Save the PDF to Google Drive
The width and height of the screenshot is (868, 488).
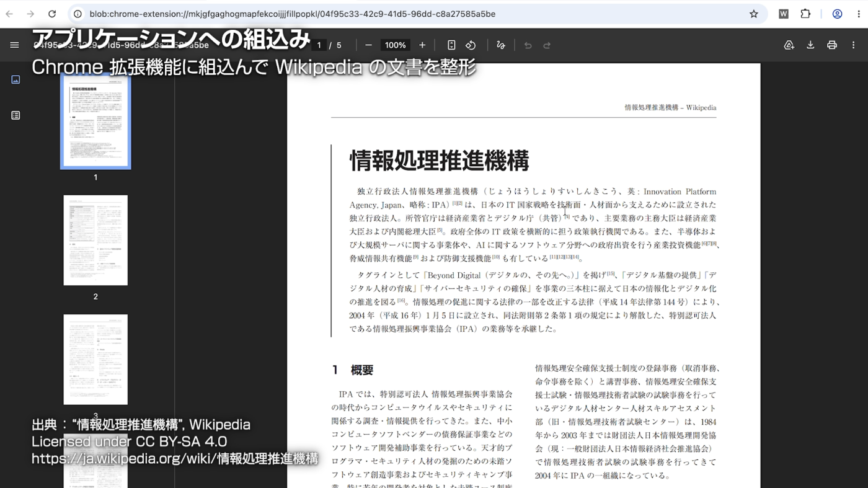point(789,45)
